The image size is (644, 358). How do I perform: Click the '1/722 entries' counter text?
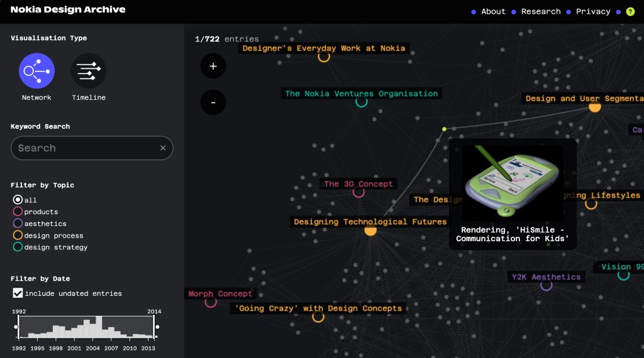click(x=226, y=39)
